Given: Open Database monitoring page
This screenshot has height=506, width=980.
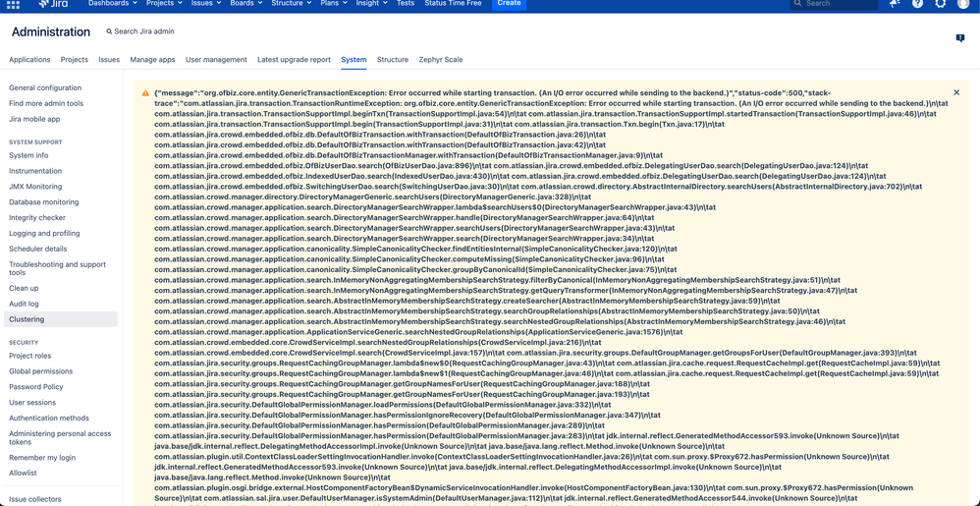Looking at the screenshot, I should coord(44,202).
